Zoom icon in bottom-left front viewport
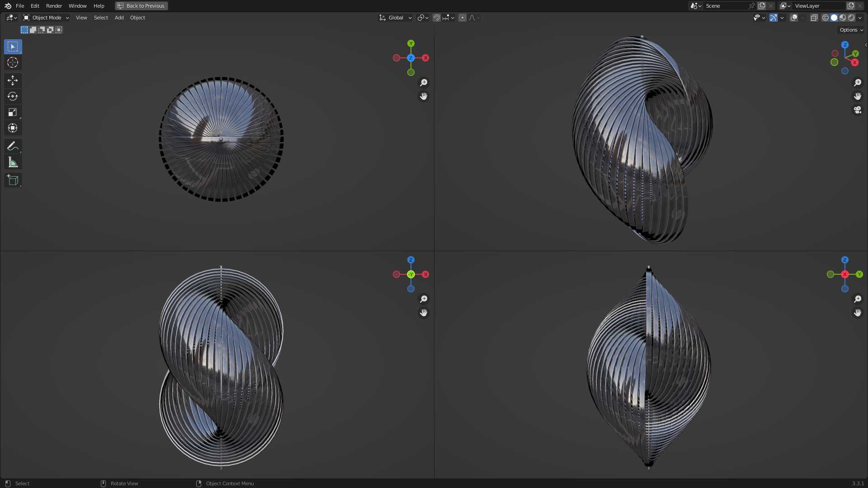 [424, 299]
